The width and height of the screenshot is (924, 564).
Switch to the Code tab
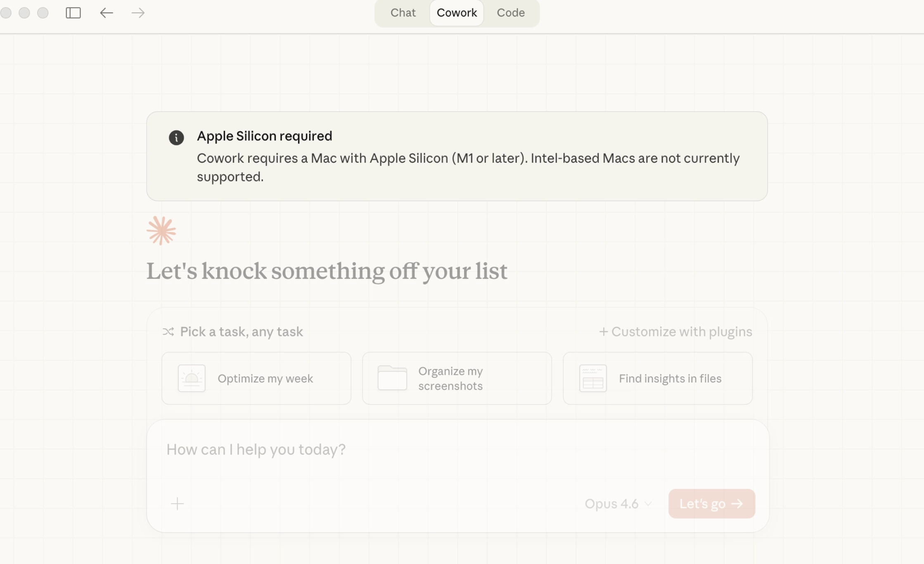511,13
